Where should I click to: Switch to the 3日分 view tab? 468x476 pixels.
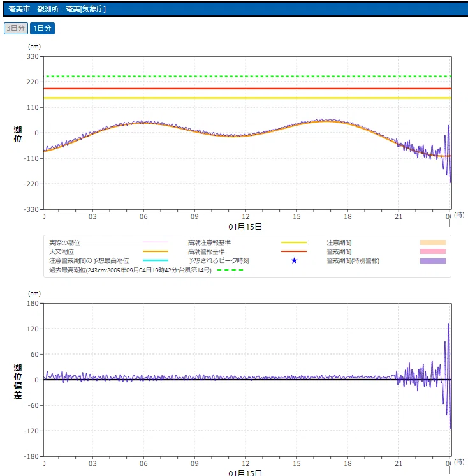[x=16, y=28]
